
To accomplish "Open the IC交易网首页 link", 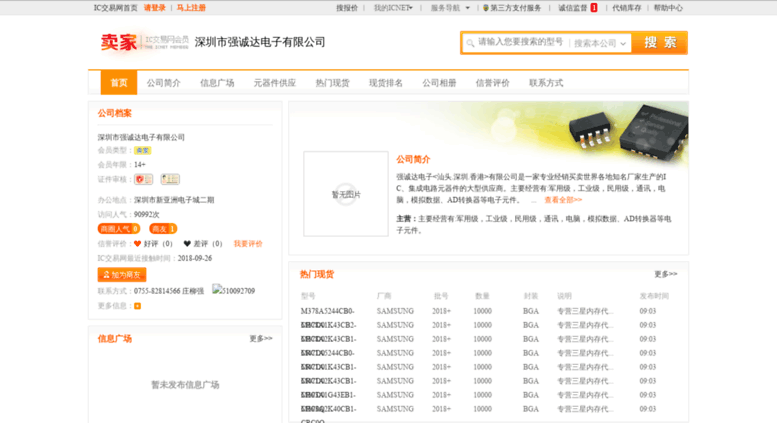I will [115, 8].
